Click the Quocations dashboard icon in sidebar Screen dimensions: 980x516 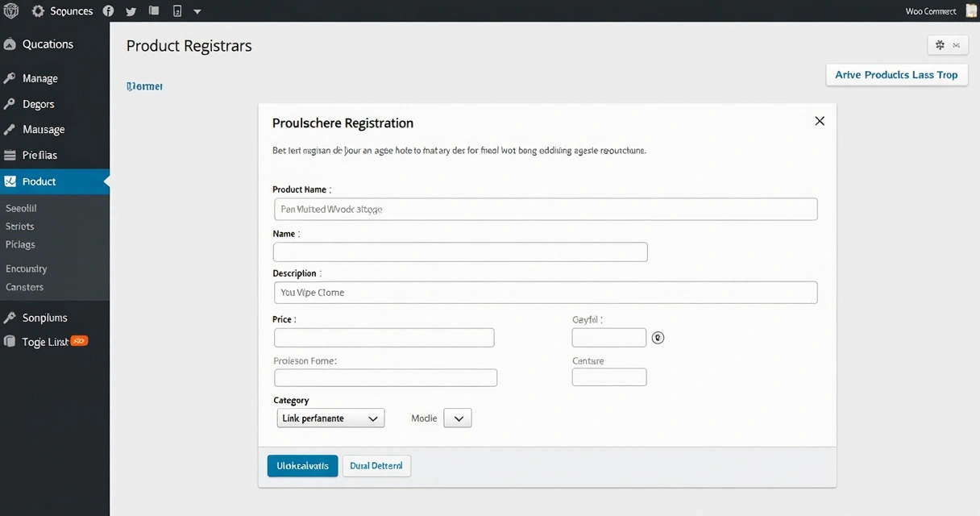coord(10,44)
